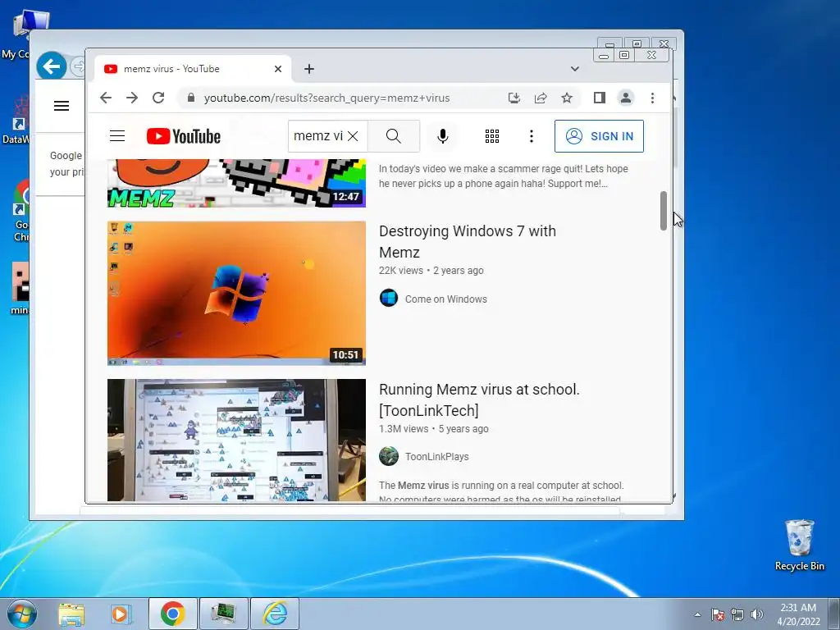Bookmark this page with the star
The height and width of the screenshot is (630, 840).
[567, 98]
